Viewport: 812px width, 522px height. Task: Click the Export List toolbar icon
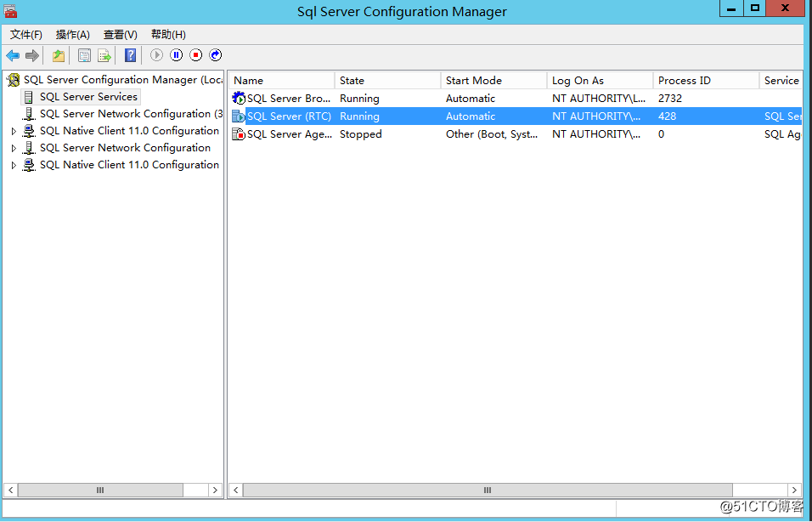click(104, 55)
